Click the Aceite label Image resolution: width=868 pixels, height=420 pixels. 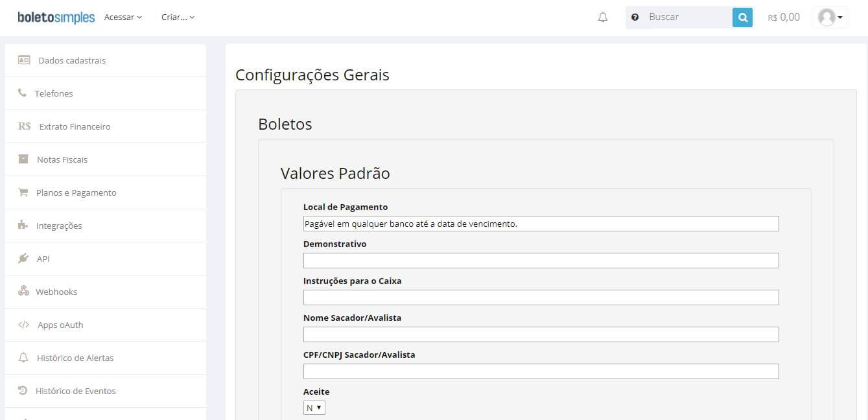[x=316, y=391]
